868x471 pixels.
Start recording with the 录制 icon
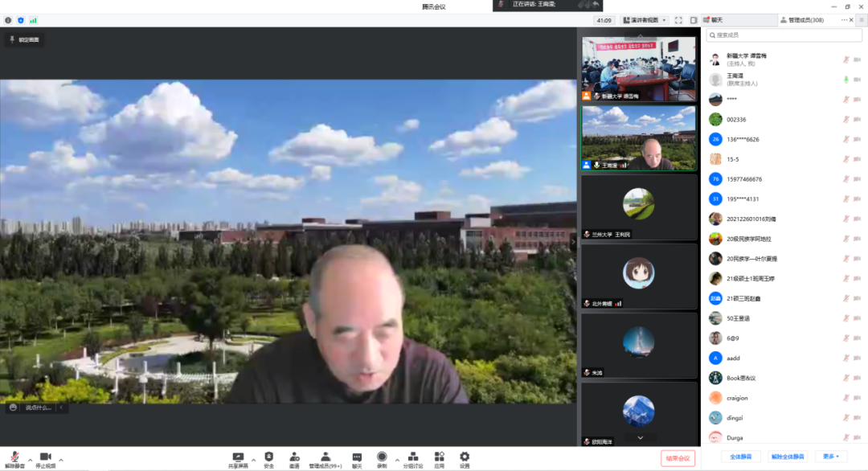[x=382, y=456]
